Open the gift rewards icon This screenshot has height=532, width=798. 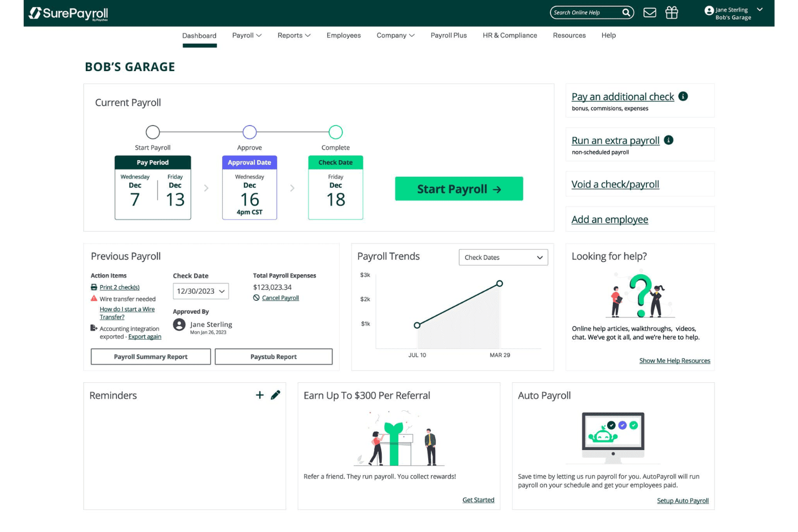[x=671, y=12]
